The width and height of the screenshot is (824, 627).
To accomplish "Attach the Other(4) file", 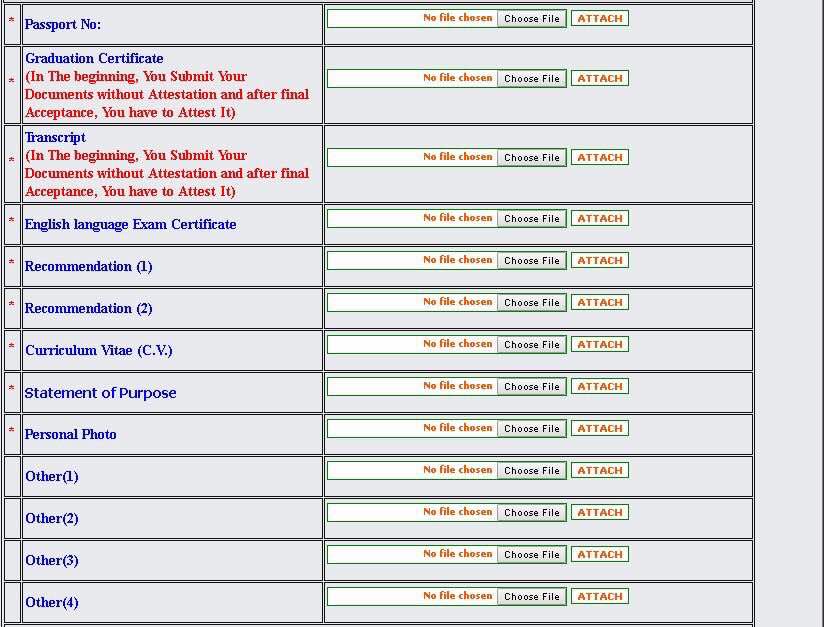I will [x=600, y=597].
